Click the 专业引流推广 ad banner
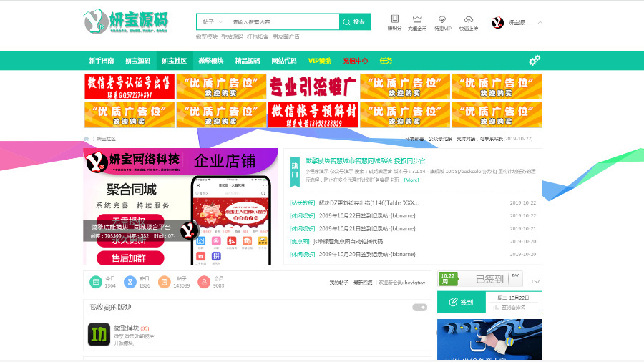 tap(313, 87)
